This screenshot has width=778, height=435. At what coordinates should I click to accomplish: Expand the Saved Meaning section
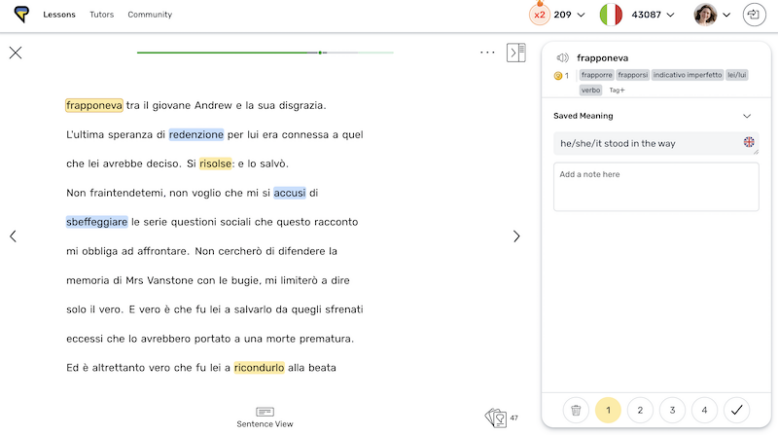click(746, 116)
